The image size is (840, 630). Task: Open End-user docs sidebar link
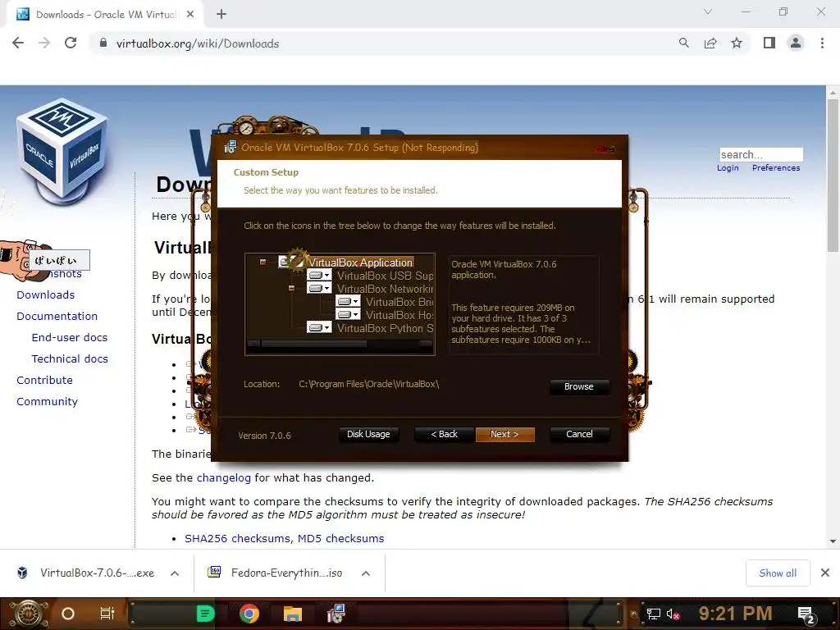coord(69,337)
